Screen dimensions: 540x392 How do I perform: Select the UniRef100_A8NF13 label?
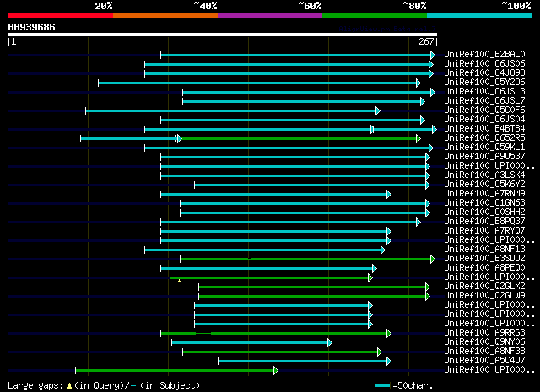484,250
